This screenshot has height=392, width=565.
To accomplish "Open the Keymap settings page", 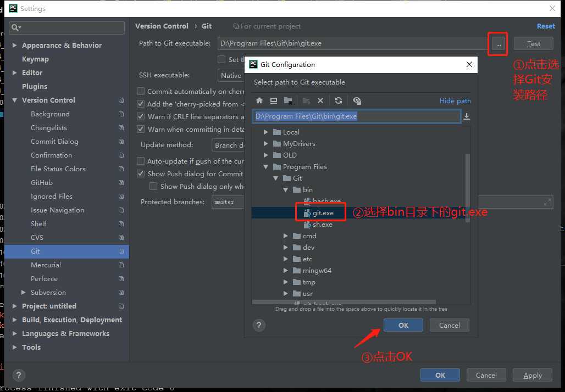I will 35,59.
